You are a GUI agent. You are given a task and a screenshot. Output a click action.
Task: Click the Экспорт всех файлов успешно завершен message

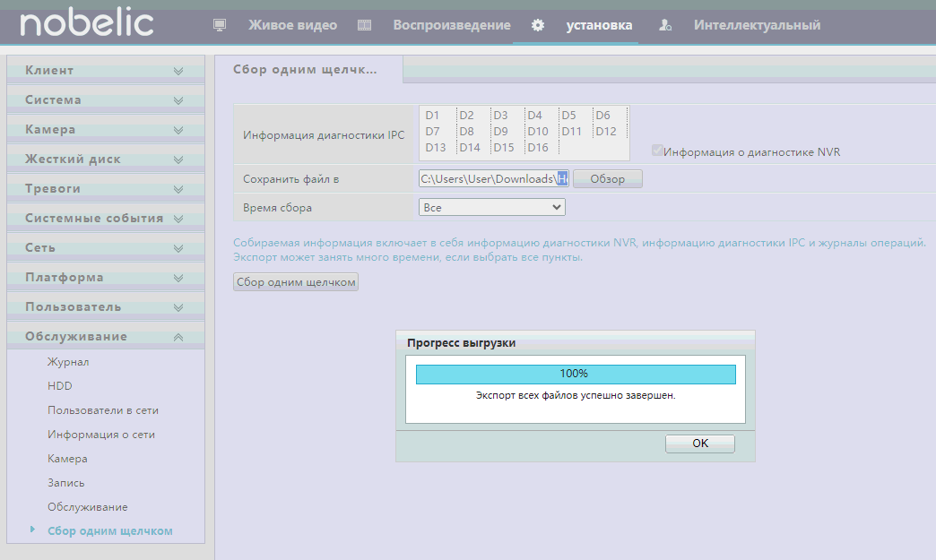(x=576, y=395)
